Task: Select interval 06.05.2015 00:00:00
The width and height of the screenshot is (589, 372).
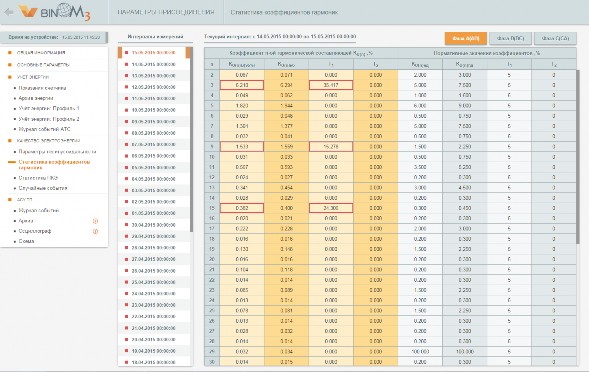Action: 153,156
